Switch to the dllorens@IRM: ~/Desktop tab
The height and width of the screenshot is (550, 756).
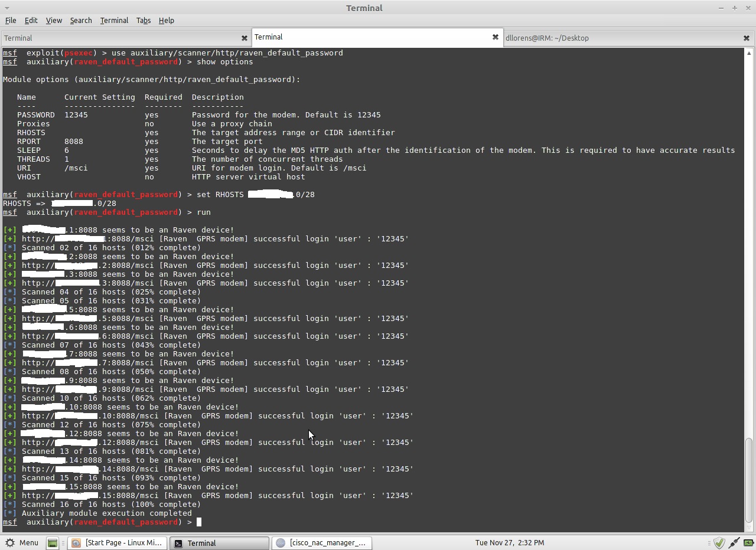pyautogui.click(x=629, y=38)
